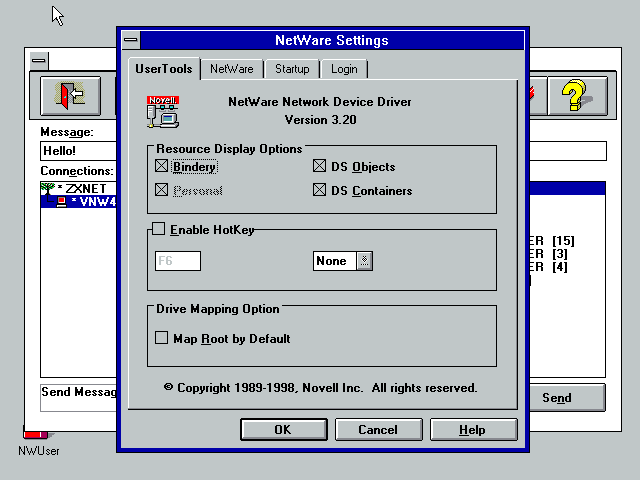Click the Version 3.20 text
The height and width of the screenshot is (480, 640).
pyautogui.click(x=320, y=120)
